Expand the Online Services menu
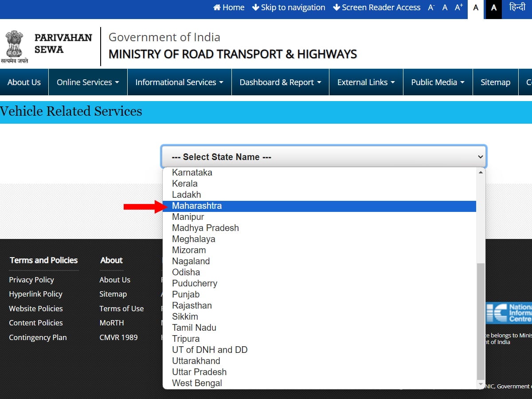Screen dimensions: 532x399 click(x=88, y=82)
